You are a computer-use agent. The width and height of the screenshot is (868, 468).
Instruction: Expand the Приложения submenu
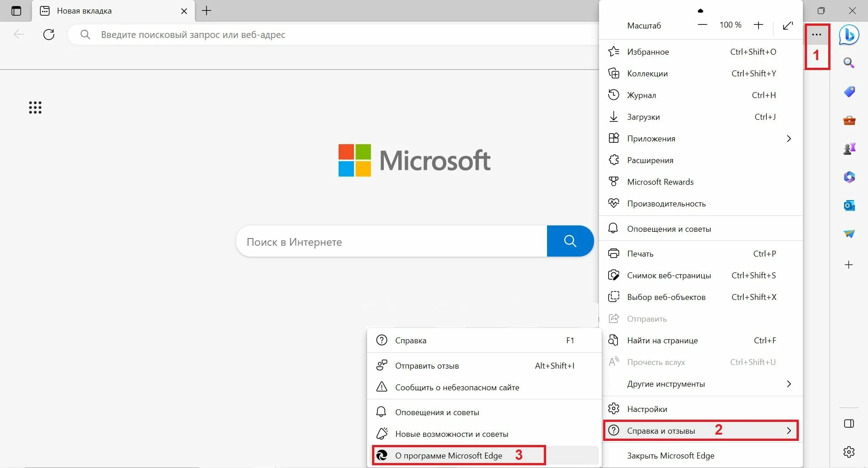coord(701,138)
